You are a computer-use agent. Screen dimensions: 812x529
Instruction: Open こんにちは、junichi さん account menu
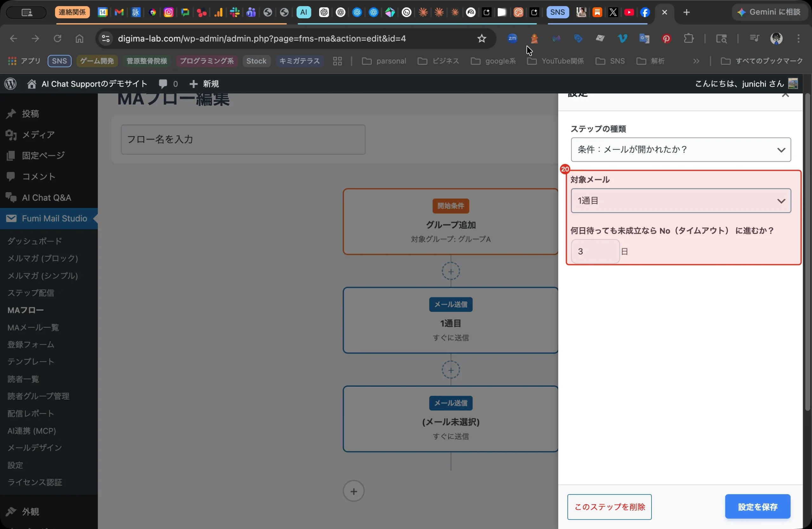tap(746, 84)
